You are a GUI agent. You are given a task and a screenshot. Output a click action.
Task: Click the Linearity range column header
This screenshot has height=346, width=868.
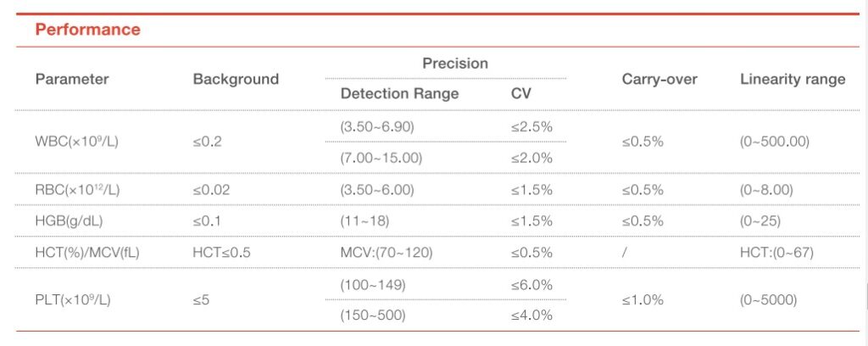(793, 79)
